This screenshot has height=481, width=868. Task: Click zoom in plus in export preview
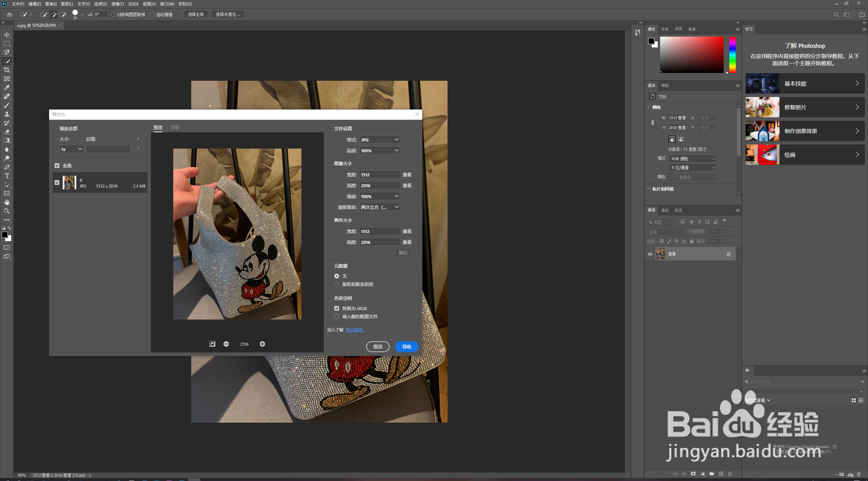click(x=262, y=344)
